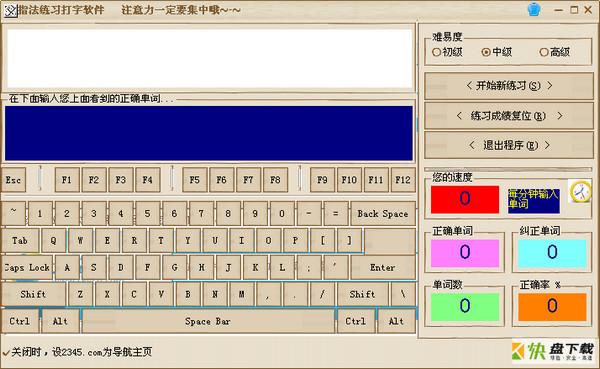
Task: Click the F key on virtual keyboard
Action: (x=148, y=268)
